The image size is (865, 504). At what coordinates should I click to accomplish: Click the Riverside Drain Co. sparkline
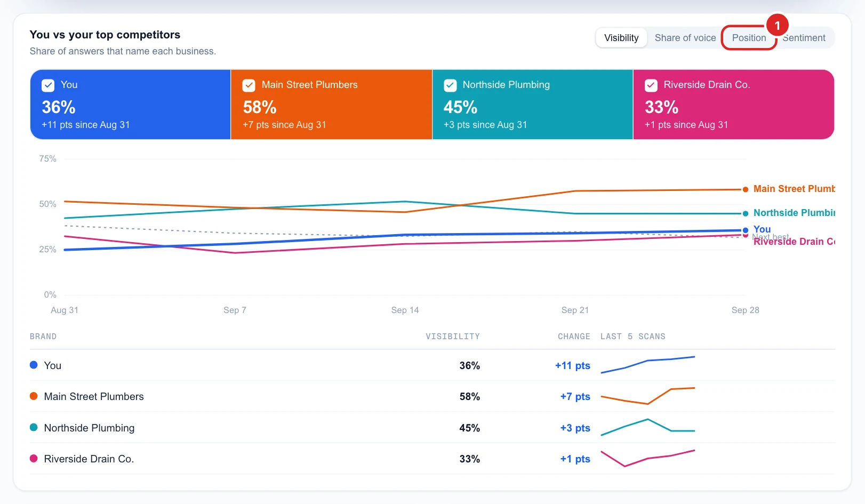(648, 458)
